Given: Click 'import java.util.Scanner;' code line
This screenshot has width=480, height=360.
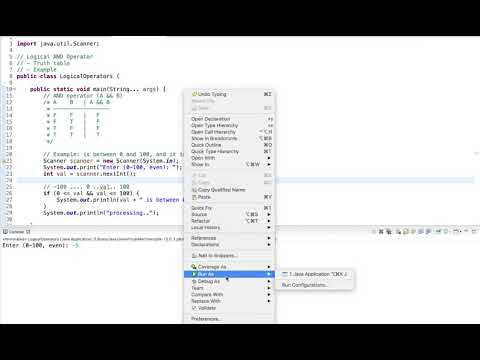Looking at the screenshot, I should click(58, 44).
